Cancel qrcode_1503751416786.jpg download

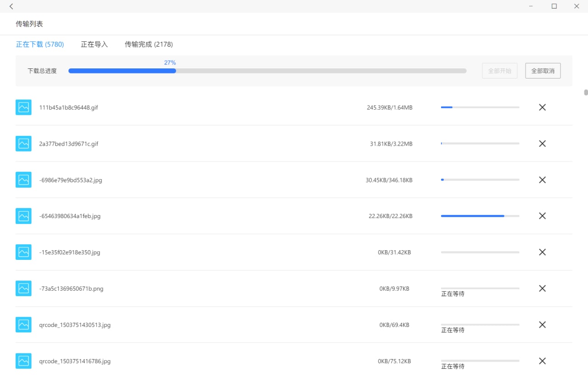pos(542,361)
